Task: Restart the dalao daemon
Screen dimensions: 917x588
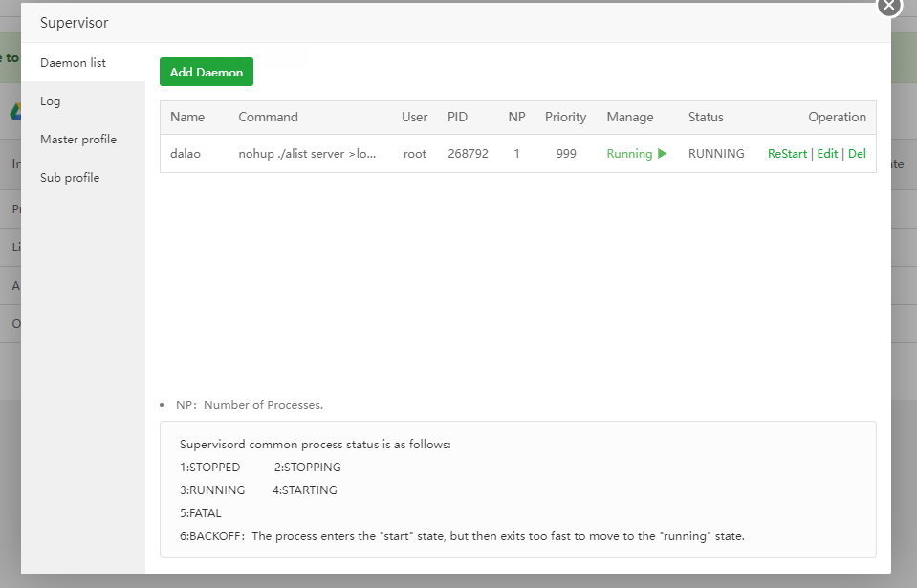Action: point(787,154)
